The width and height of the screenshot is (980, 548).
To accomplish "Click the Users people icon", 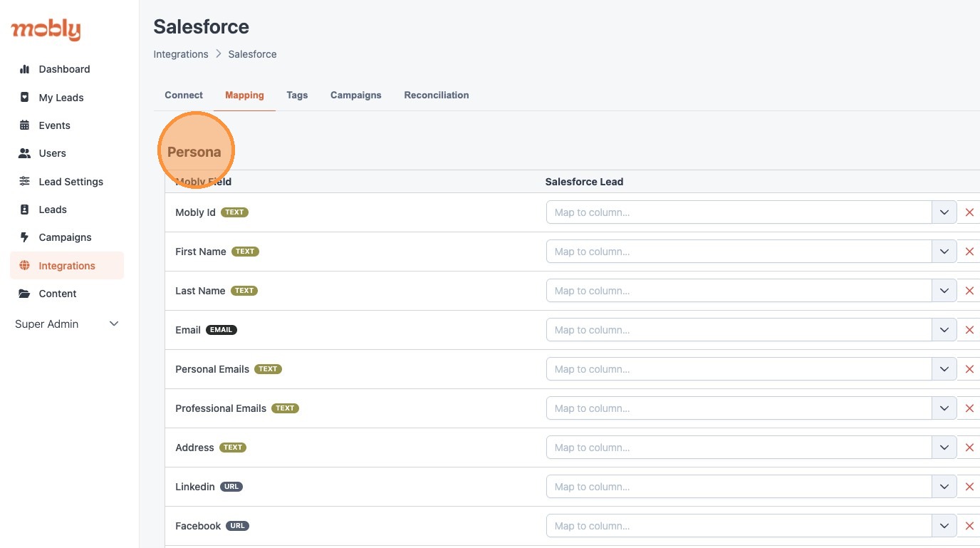I will click(x=25, y=153).
